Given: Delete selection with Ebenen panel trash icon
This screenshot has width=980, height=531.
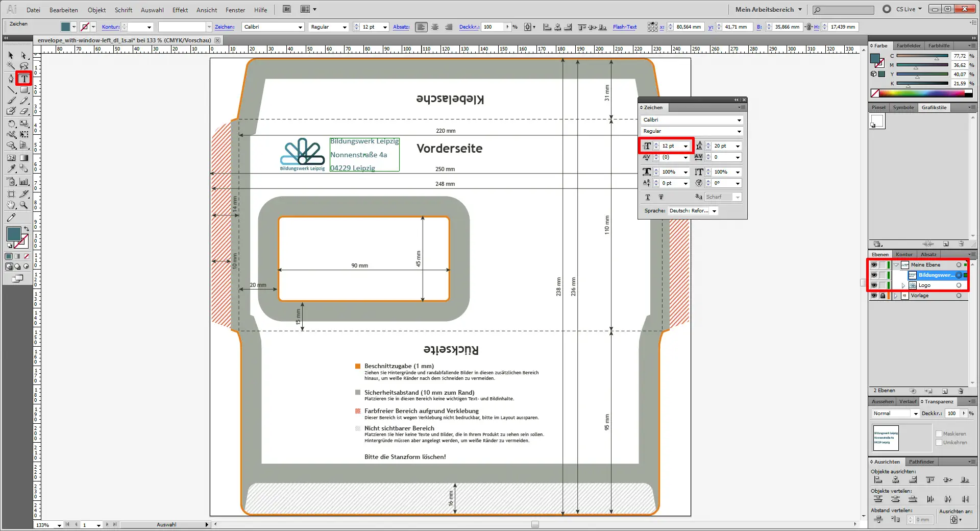Looking at the screenshot, I should click(961, 391).
